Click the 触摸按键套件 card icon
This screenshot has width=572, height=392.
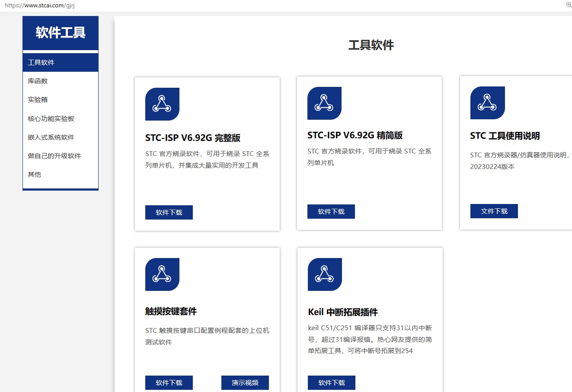pyautogui.click(x=162, y=274)
